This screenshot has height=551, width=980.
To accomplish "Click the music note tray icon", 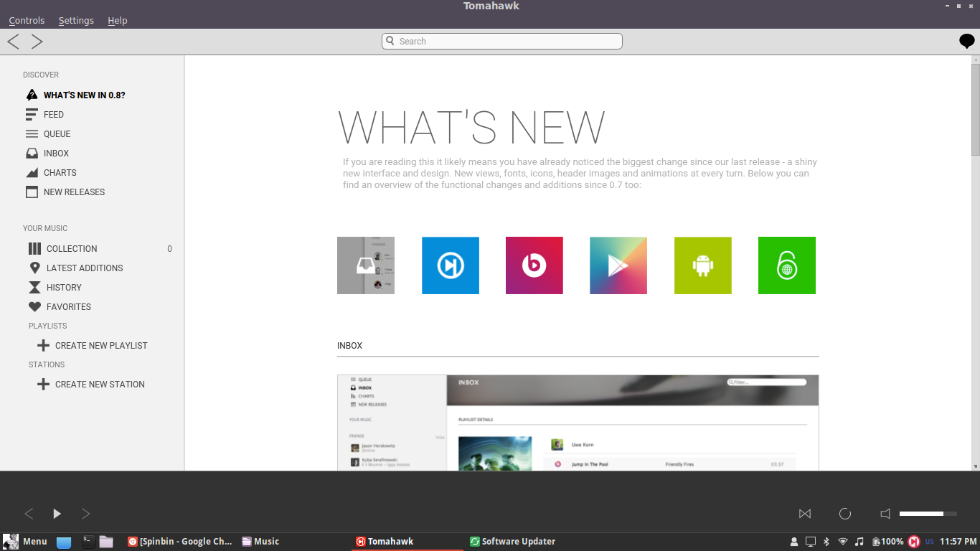I will (859, 542).
